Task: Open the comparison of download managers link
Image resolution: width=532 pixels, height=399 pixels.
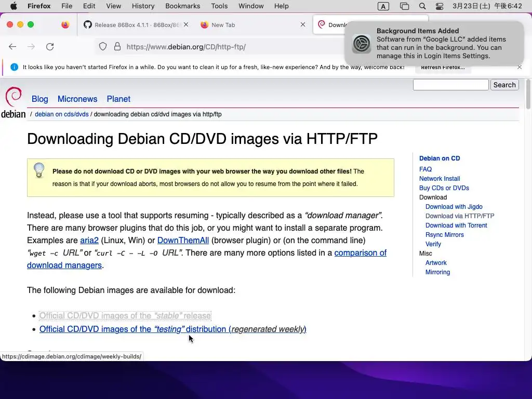Action: [361, 253]
